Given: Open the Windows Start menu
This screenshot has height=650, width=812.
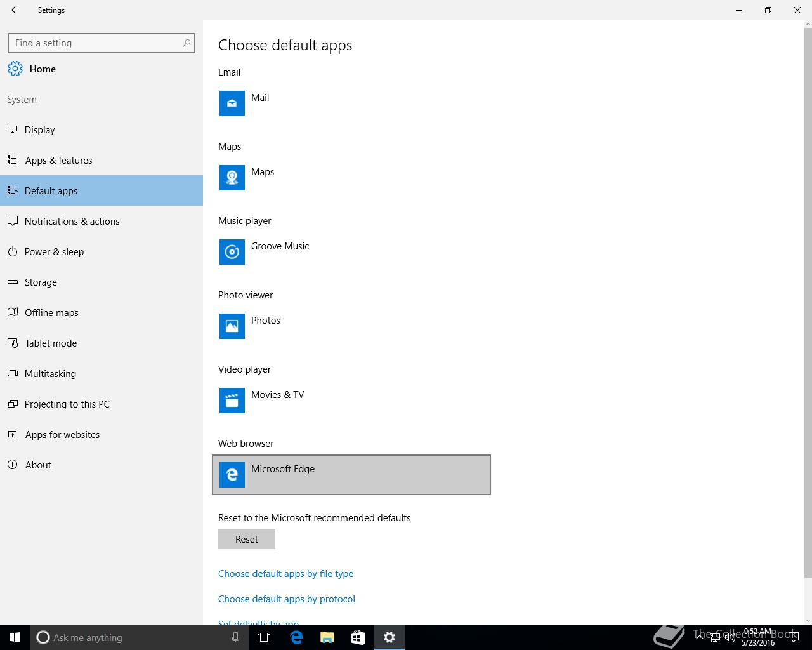Looking at the screenshot, I should [x=15, y=637].
